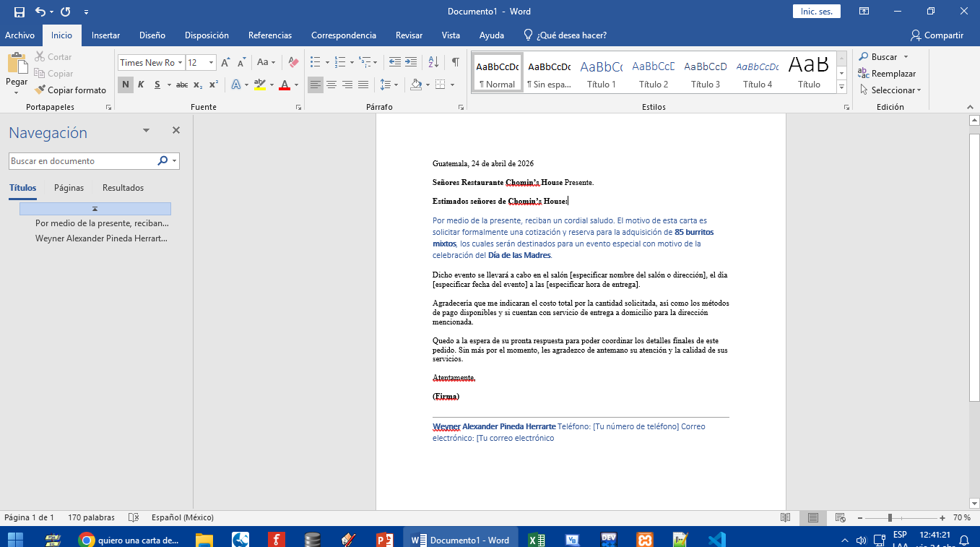
Task: Open the font size dropdown
Action: pyautogui.click(x=211, y=63)
